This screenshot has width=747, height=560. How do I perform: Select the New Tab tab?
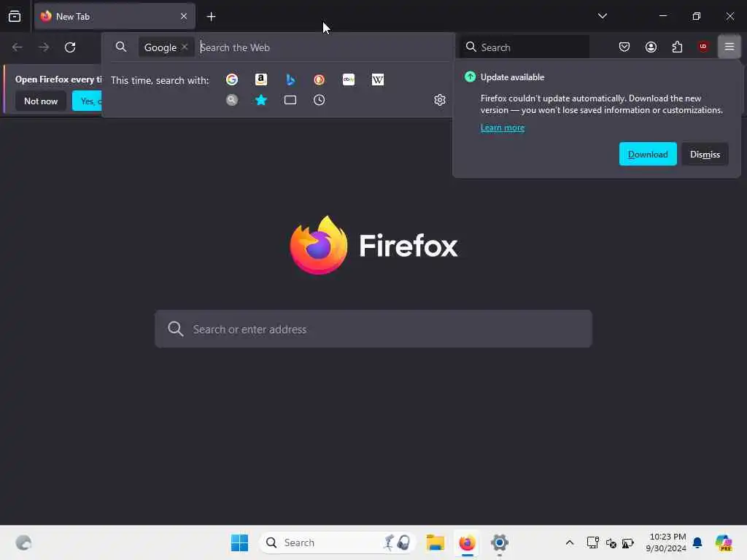[115, 16]
